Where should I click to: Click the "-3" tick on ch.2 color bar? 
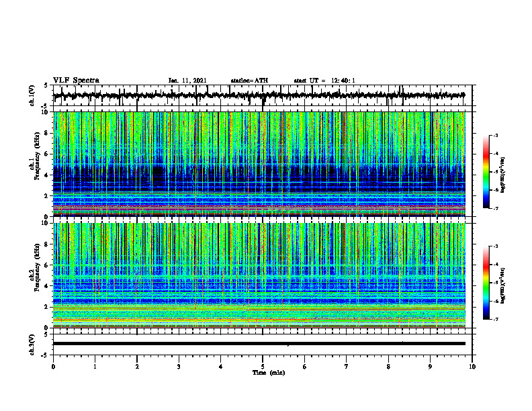[496, 246]
